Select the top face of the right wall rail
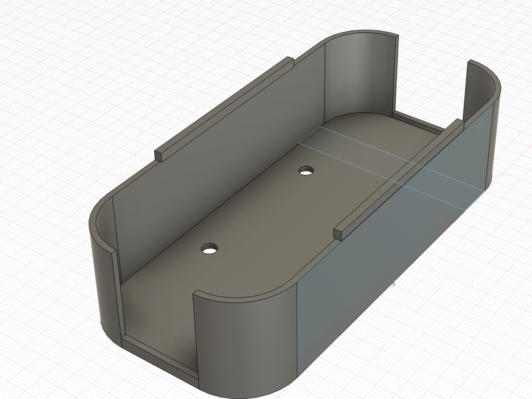Screen dimensions: 532x399 (x=400, y=176)
